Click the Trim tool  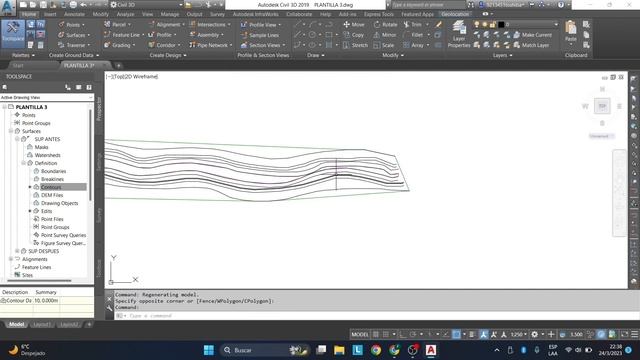click(x=413, y=24)
